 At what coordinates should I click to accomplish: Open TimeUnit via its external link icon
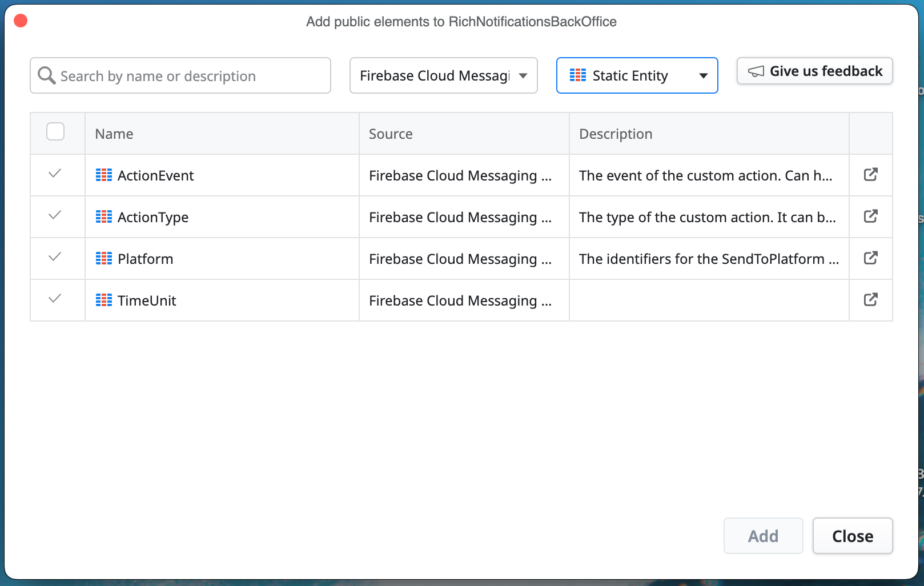click(870, 300)
